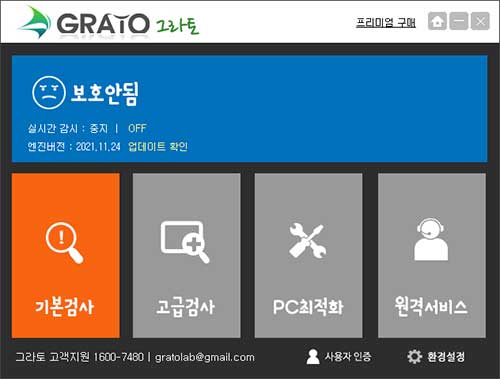Image resolution: width=500 pixels, height=379 pixels.
Task: Click customer support number 1600-7480
Action: 118,357
